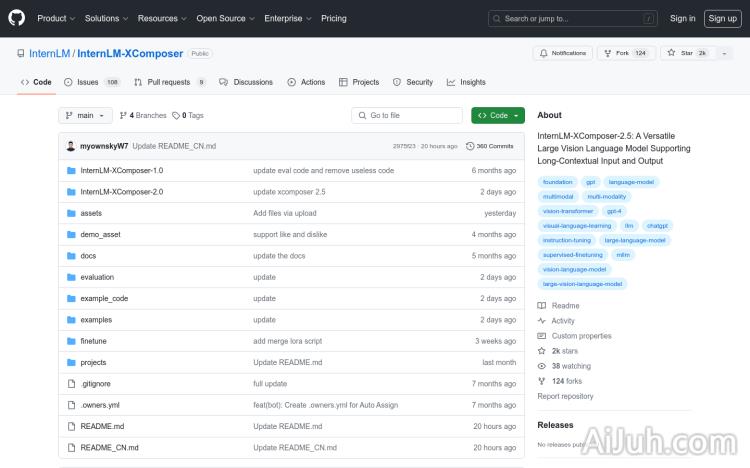Screen dimensions: 750x468
Task: Select the instruction-tuning topic tag
Action: [567, 240]
